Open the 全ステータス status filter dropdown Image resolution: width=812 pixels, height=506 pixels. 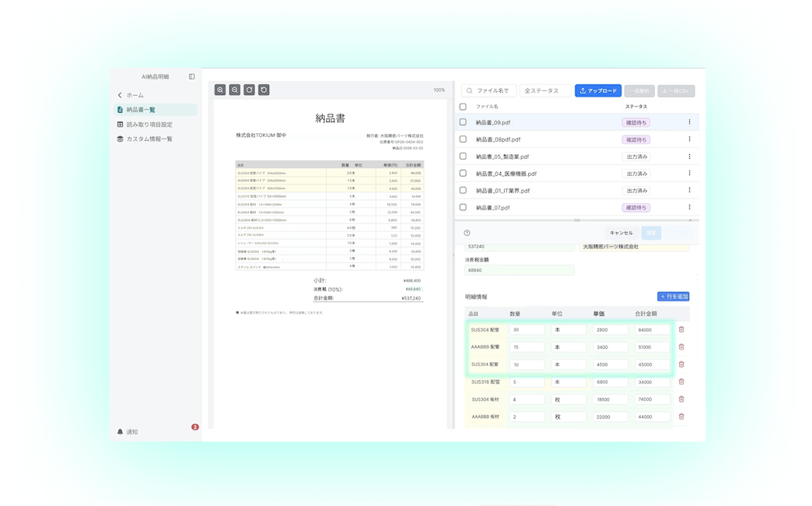(x=544, y=90)
